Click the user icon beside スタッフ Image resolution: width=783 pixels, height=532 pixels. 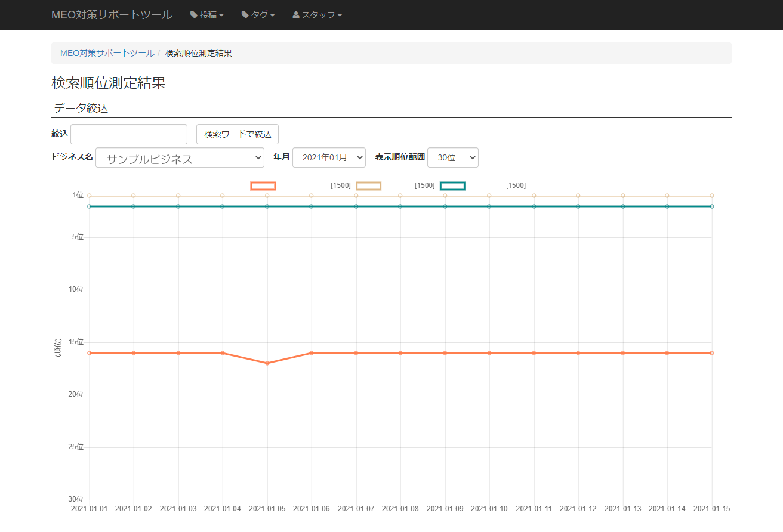pos(296,15)
